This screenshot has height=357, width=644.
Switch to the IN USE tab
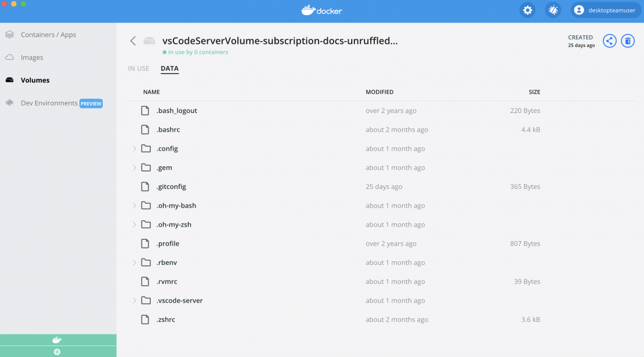(139, 68)
